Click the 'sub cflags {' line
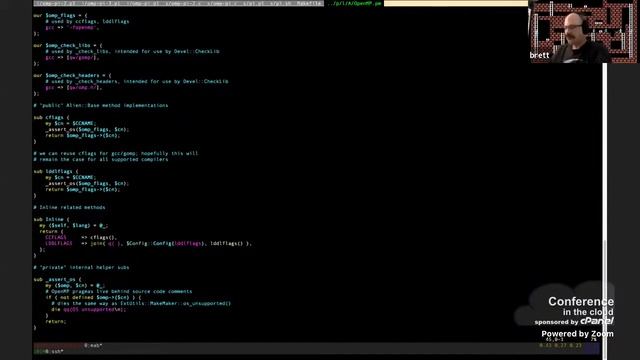Viewport: 640px width, 360px height. [51, 118]
